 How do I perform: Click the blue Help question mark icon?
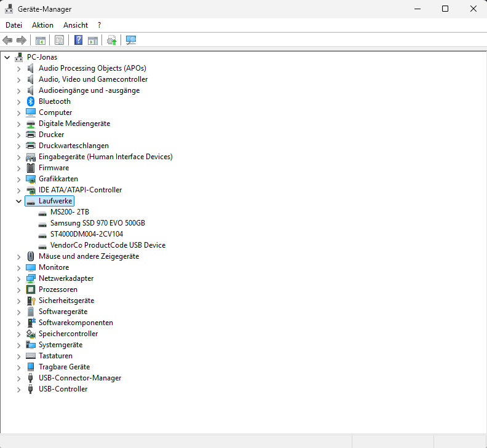[79, 40]
